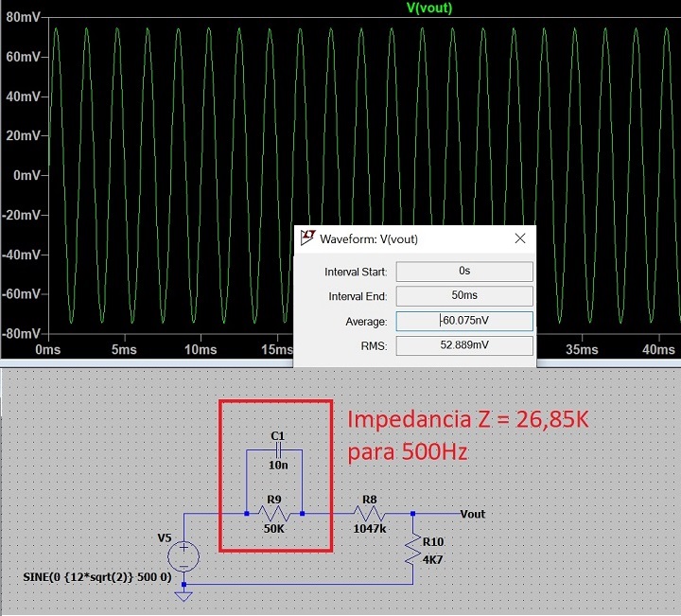Click the 80mV vertical axis label
The width and height of the screenshot is (681, 616).
(23, 17)
